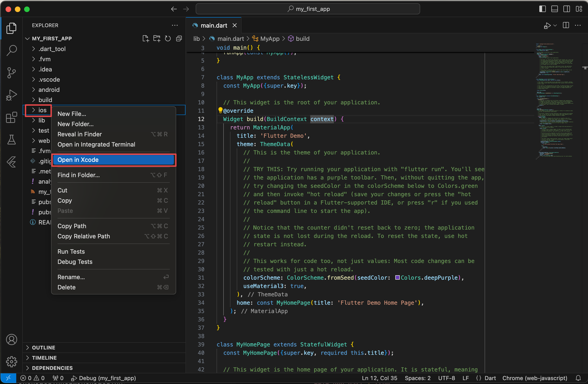Select Open in Integrated Terminal
The width and height of the screenshot is (588, 384).
point(113,144)
